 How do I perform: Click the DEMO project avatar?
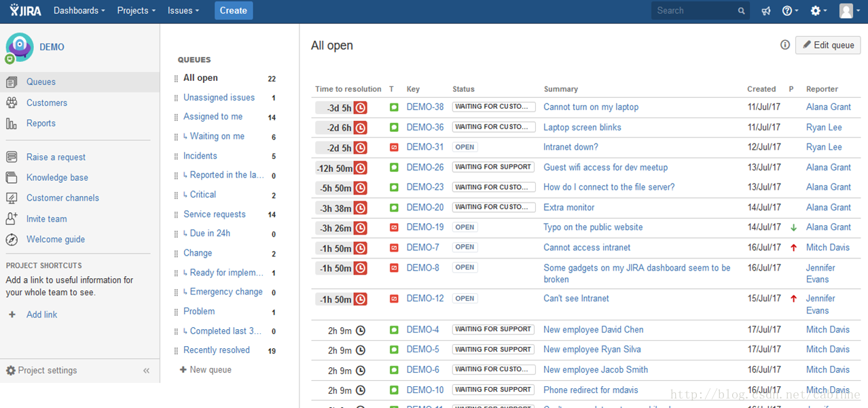click(19, 47)
